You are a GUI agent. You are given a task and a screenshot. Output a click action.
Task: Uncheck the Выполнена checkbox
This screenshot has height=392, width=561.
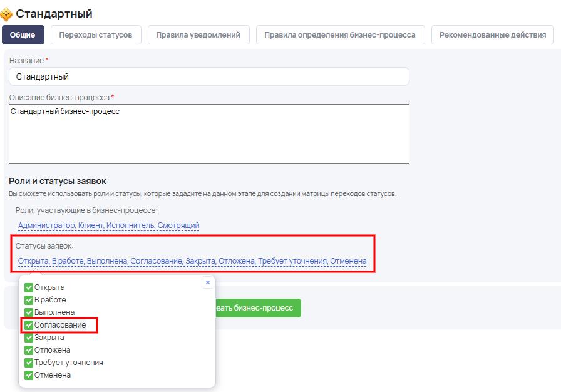pos(29,312)
